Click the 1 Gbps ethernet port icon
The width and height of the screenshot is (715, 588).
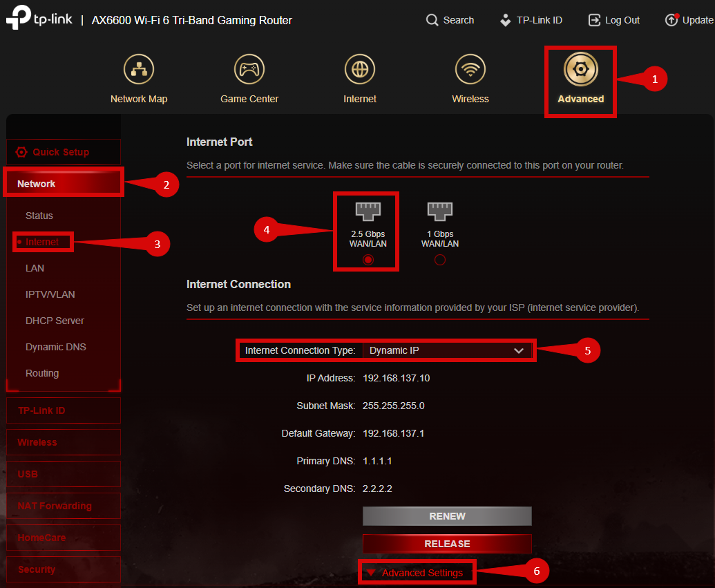click(440, 211)
